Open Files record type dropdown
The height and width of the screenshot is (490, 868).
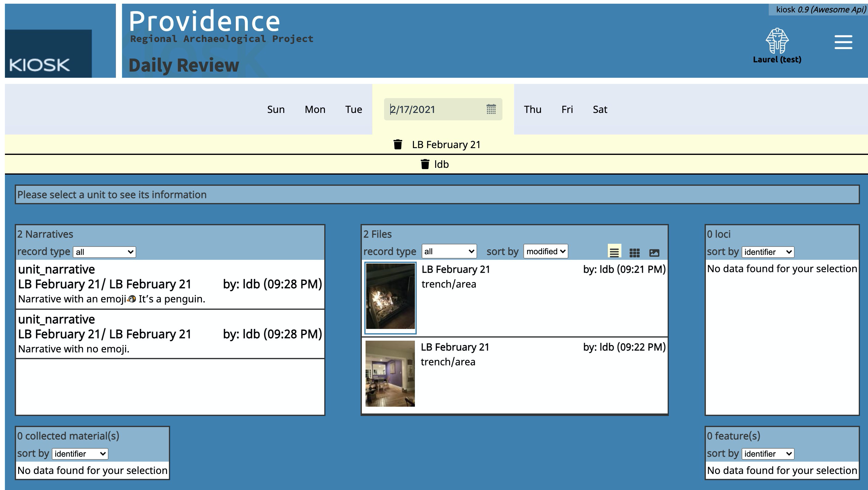coord(449,251)
